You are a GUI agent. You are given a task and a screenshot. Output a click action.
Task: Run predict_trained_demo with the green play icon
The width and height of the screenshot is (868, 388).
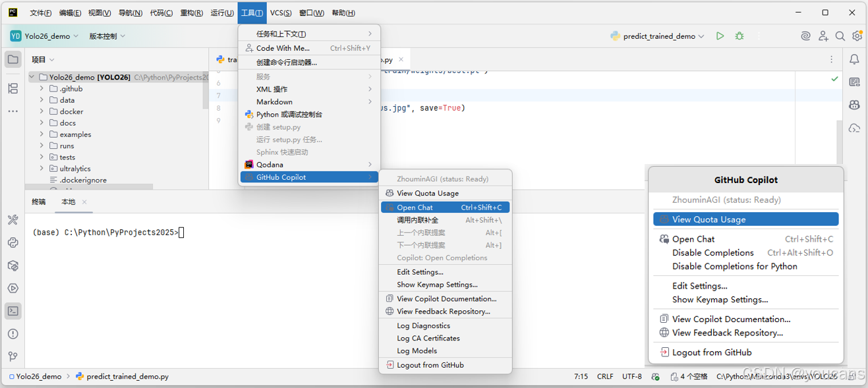720,36
